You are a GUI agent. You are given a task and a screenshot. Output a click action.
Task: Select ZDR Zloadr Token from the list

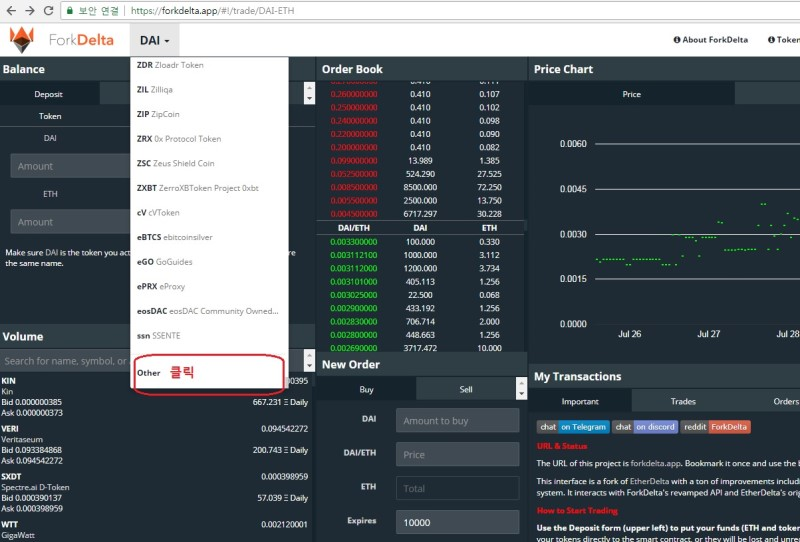[209, 65]
